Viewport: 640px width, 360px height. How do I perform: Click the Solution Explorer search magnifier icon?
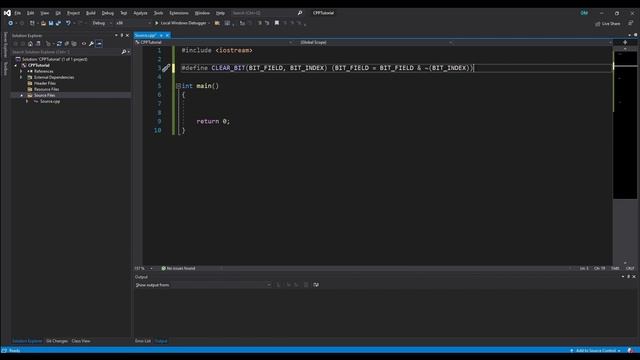pyautogui.click(x=124, y=52)
